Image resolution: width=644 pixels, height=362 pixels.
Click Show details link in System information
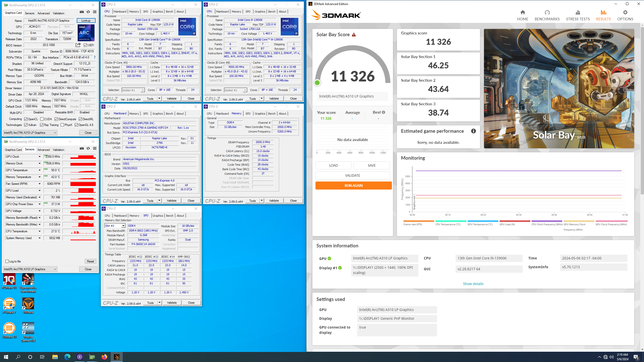pyautogui.click(x=473, y=284)
